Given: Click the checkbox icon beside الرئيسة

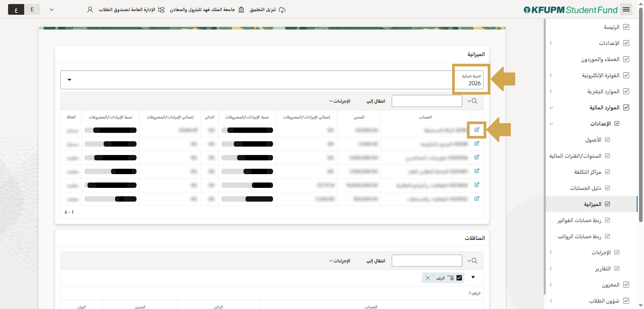Looking at the screenshot, I should 626,27.
